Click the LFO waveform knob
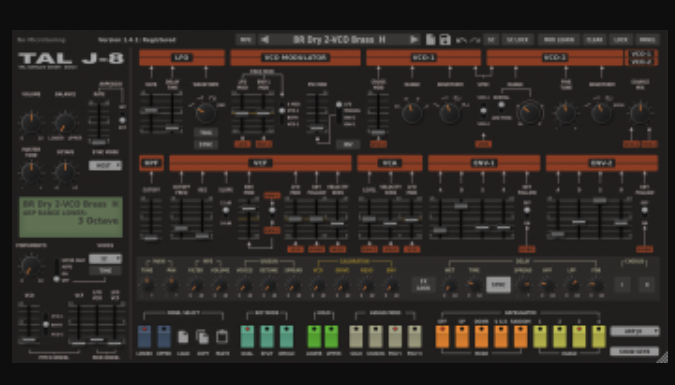Image resolution: width=675 pixels, height=385 pixels. coord(205,112)
